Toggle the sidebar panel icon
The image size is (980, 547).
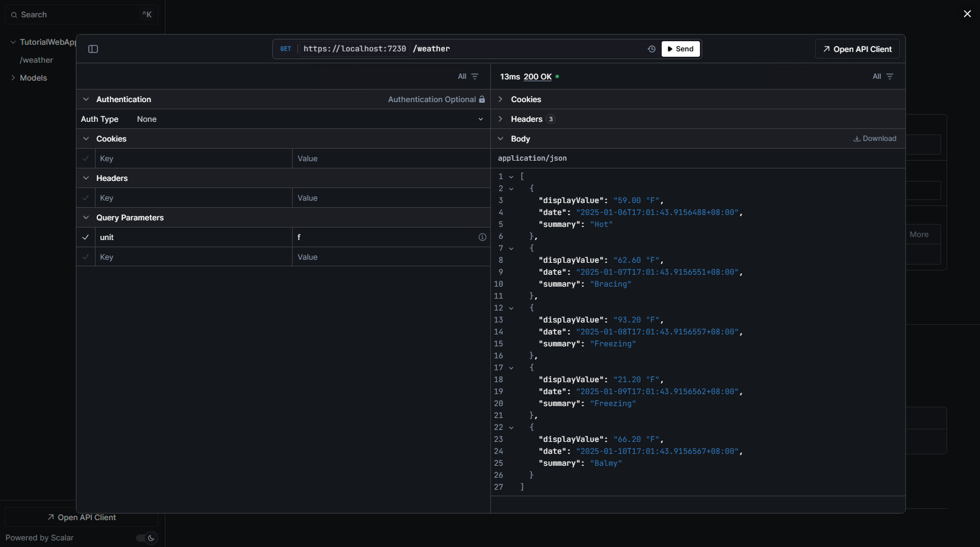click(x=93, y=49)
